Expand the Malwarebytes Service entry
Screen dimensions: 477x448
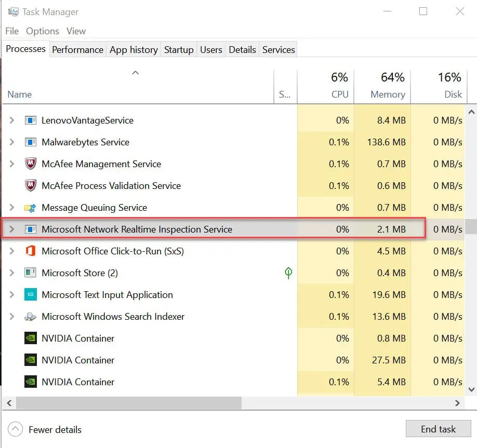(x=11, y=142)
